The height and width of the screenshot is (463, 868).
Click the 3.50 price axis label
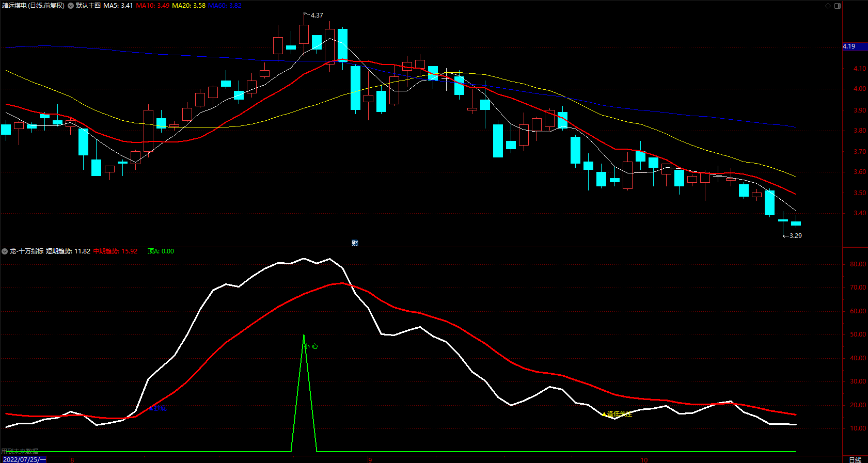tap(860, 193)
